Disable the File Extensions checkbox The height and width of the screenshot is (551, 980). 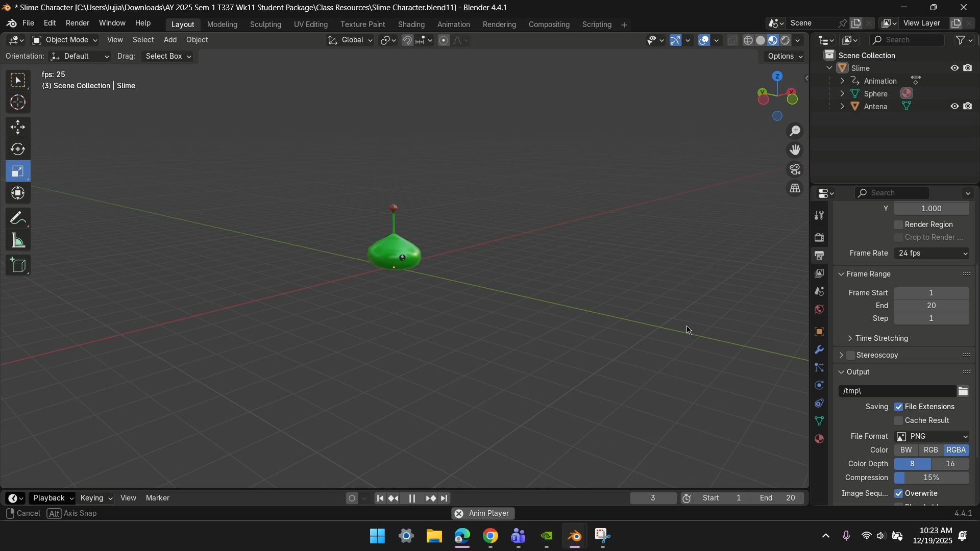(x=899, y=407)
